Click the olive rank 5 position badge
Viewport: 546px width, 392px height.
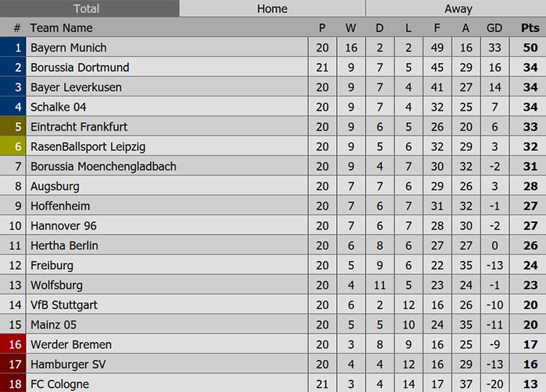click(x=17, y=126)
